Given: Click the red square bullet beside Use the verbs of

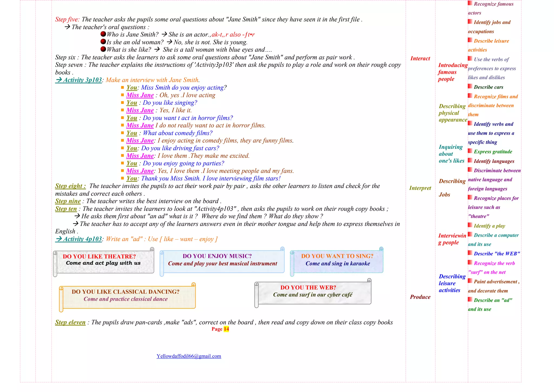Looking at the screenshot, I should (470, 58).
